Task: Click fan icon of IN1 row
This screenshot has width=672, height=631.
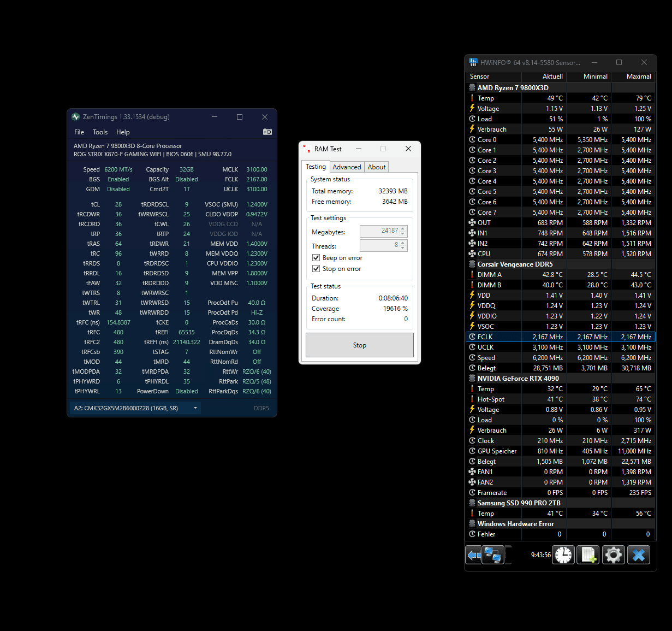Action: tap(472, 233)
